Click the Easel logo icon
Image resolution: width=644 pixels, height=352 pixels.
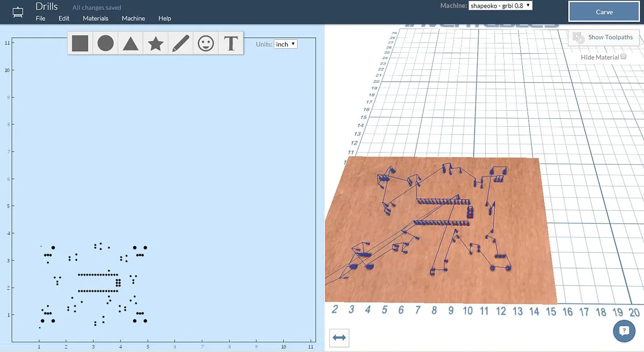(18, 12)
